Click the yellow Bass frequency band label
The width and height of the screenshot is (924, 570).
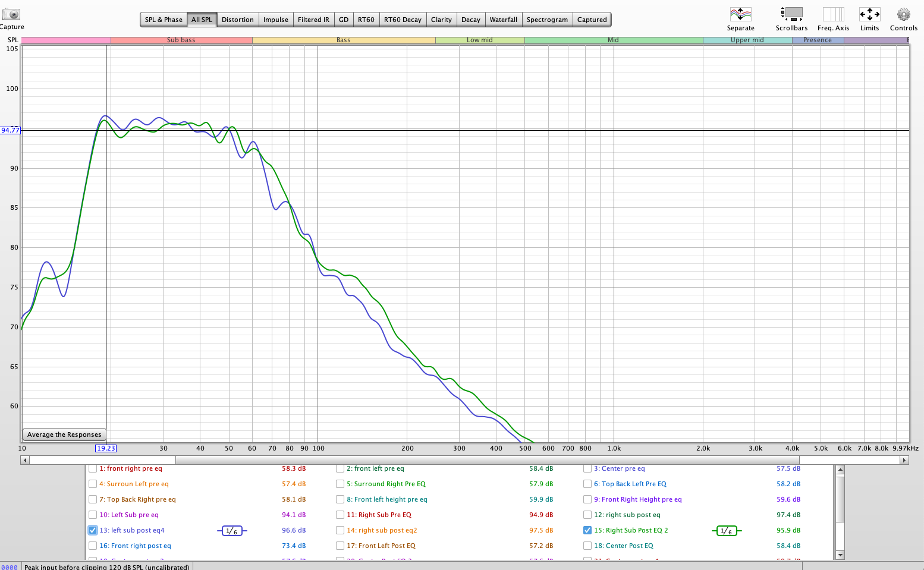[344, 40]
